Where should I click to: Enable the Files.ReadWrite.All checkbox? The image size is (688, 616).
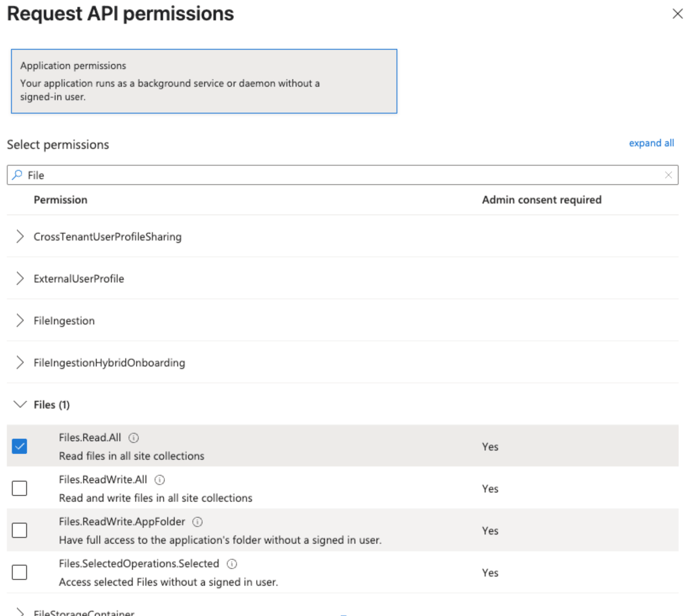coord(19,489)
